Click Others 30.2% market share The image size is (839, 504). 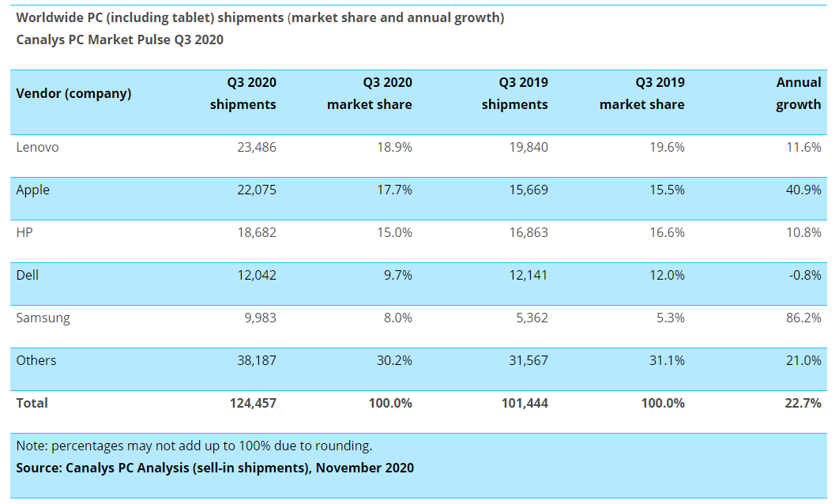[395, 360]
